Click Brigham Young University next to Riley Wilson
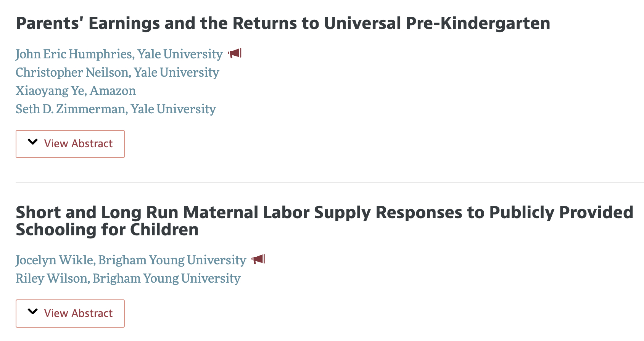This screenshot has height=341, width=644. pyautogui.click(x=166, y=278)
